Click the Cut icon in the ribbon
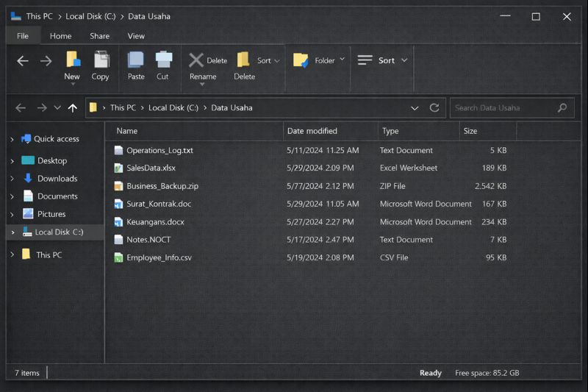The width and height of the screenshot is (588, 392). click(x=163, y=60)
